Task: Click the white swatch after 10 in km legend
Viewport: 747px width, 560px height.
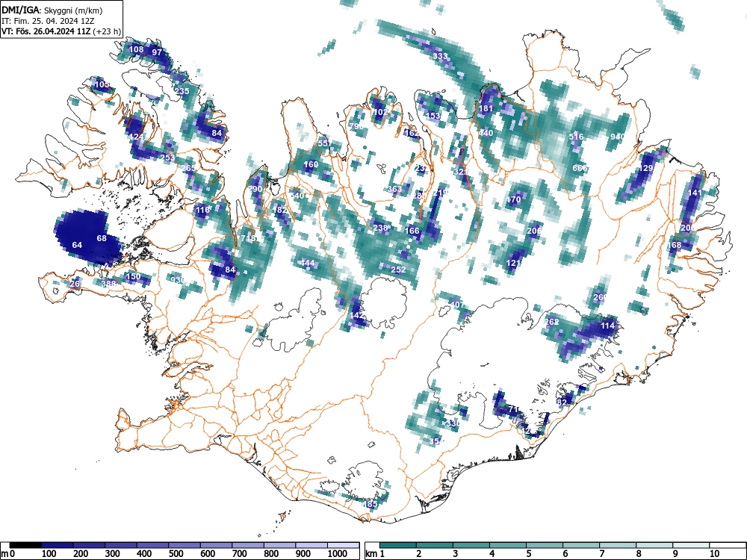Action: 727,545
